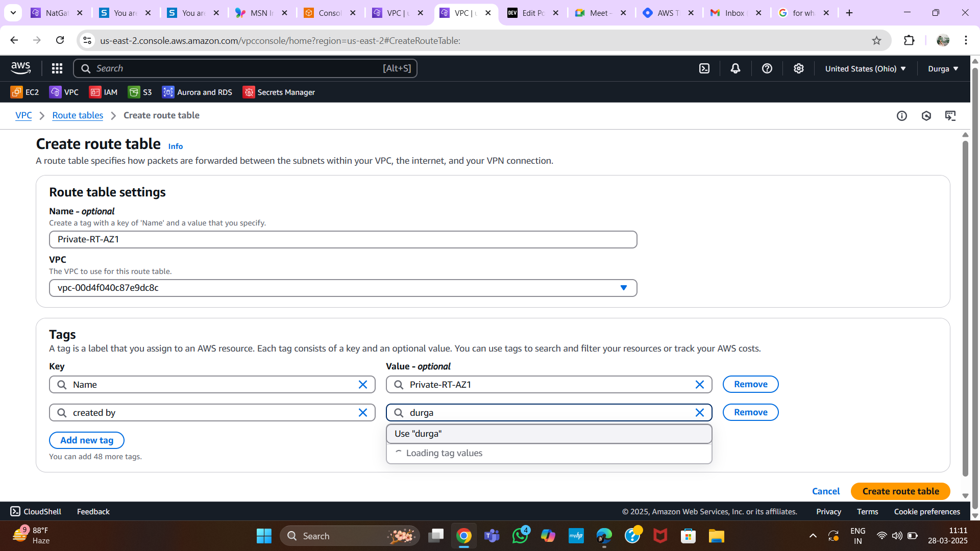
Task: Click Add new tag
Action: [87, 440]
